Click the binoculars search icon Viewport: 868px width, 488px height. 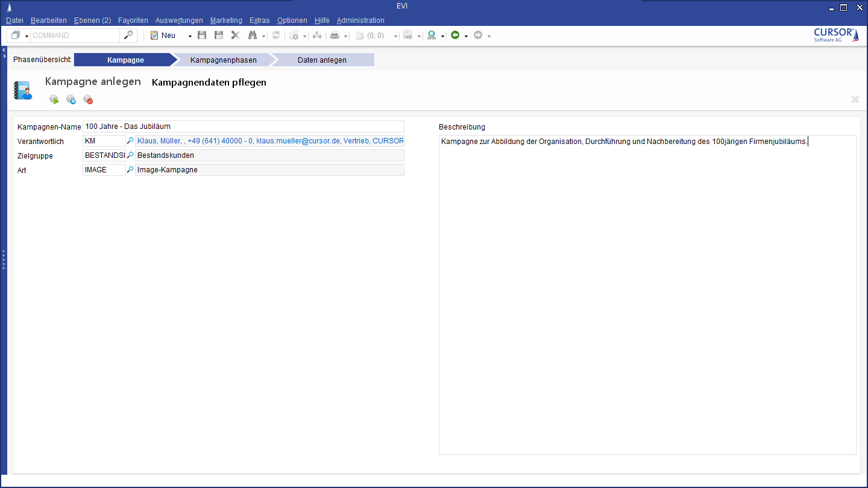253,36
